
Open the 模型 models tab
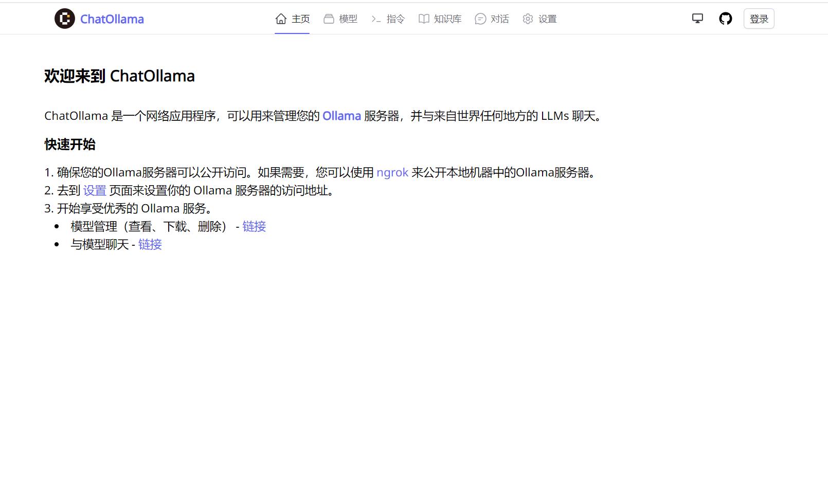[x=340, y=19]
